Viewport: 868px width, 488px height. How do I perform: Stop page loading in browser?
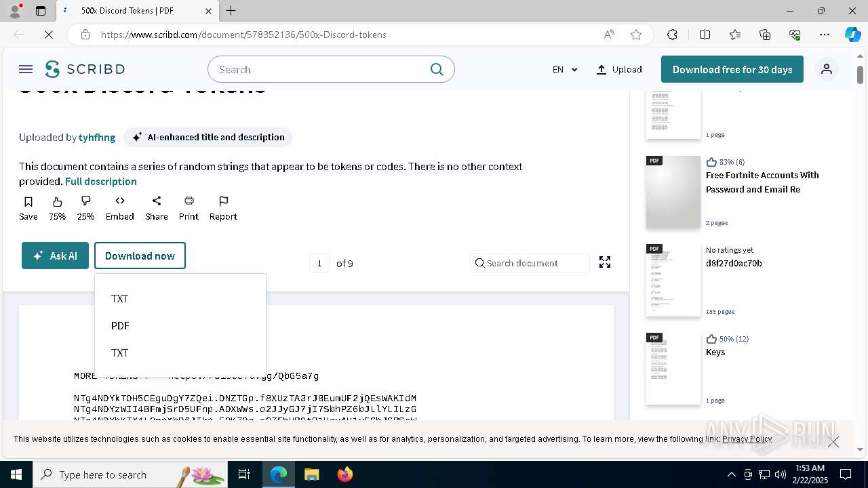(49, 35)
